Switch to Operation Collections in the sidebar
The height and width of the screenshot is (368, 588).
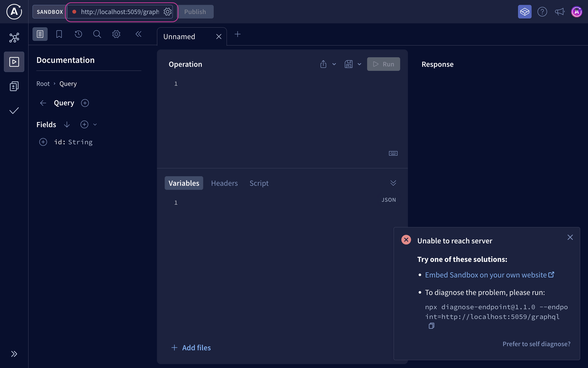tap(14, 86)
